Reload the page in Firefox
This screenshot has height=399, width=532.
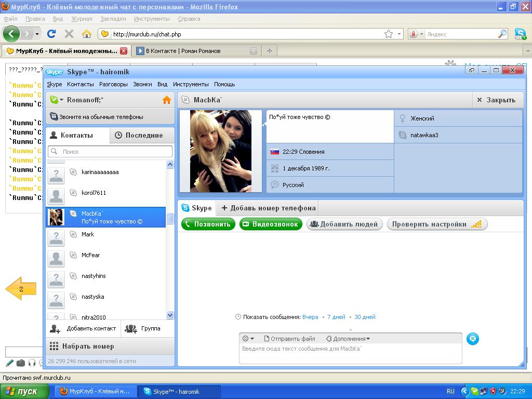tap(51, 34)
